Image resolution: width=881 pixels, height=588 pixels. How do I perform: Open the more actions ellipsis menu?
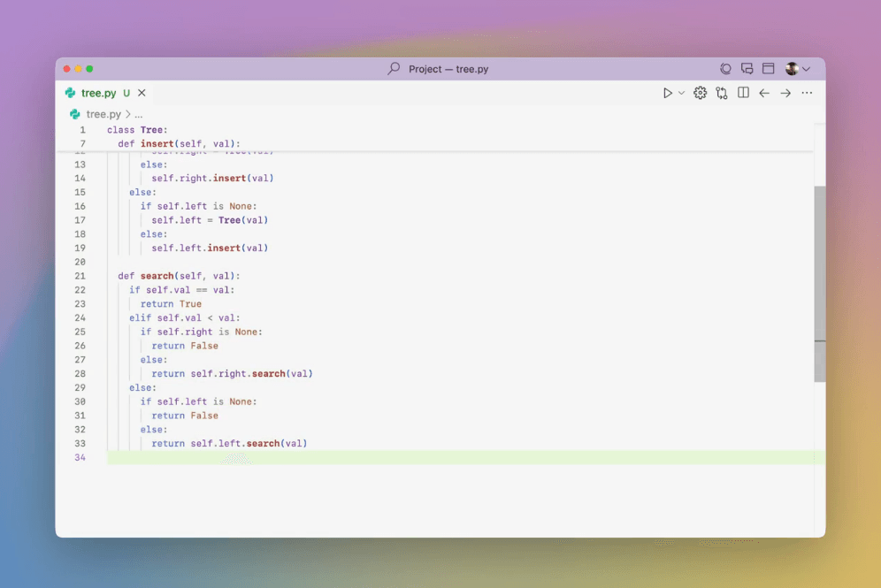(x=807, y=93)
